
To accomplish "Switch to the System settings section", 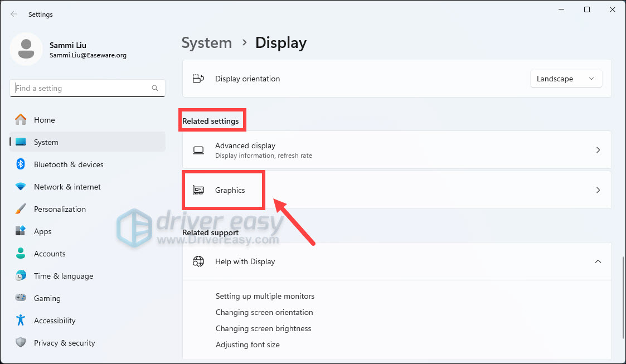I will click(x=46, y=142).
